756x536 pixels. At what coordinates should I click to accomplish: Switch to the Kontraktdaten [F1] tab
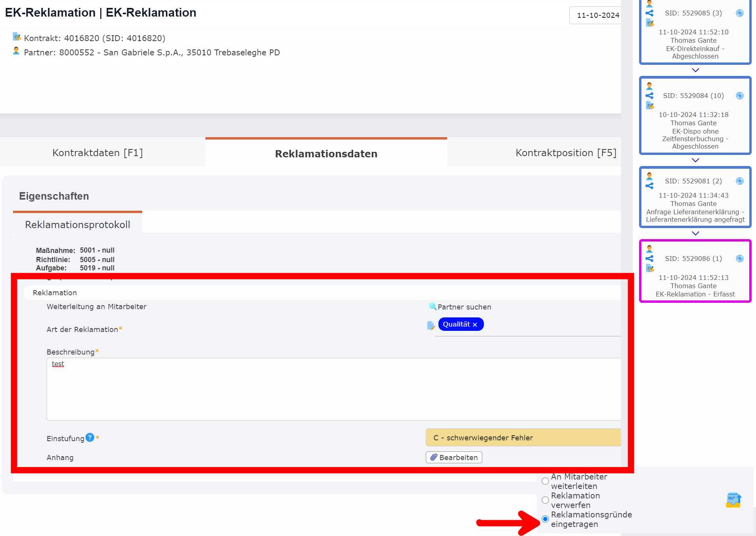[x=98, y=152]
